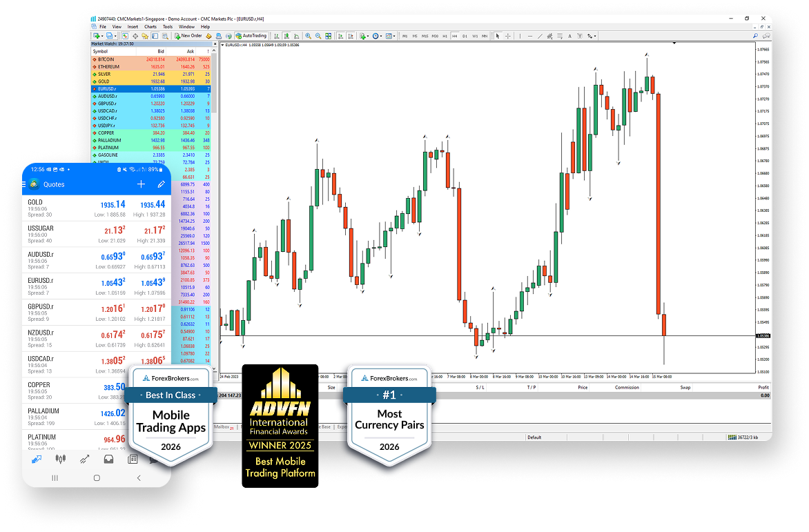Viewport: 809px width, 532px height.
Task: Open the Strategy Tester icon
Action: pyautogui.click(x=165, y=36)
